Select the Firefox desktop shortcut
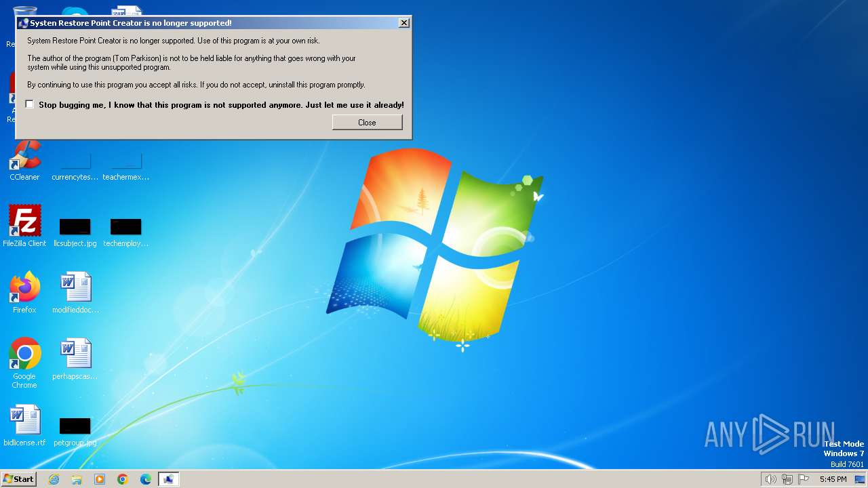Image resolution: width=868 pixels, height=488 pixels. coord(24,293)
